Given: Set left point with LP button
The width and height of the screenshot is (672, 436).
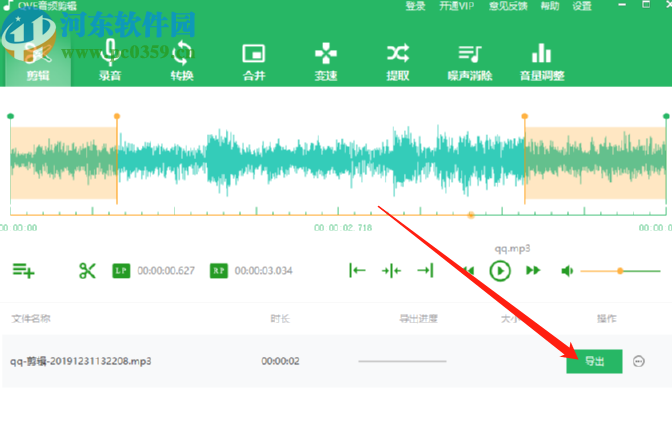Looking at the screenshot, I should (121, 271).
